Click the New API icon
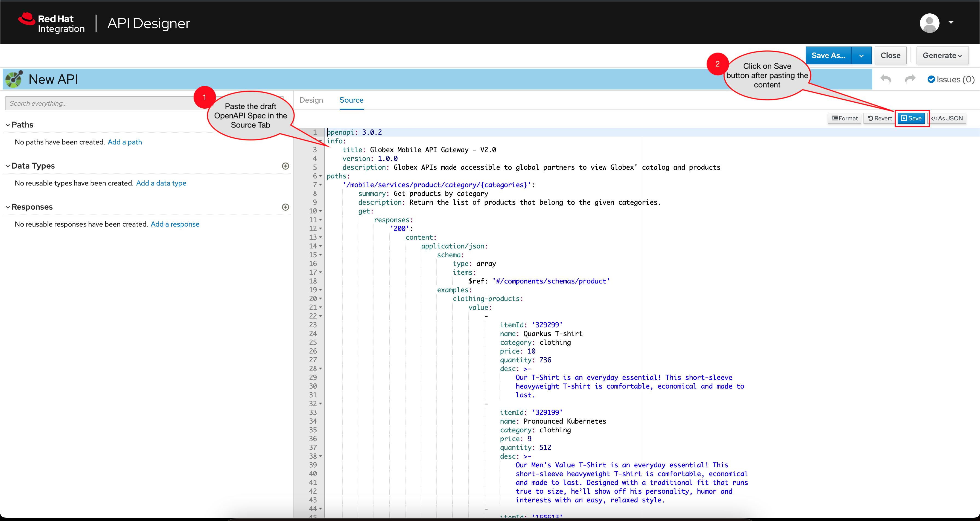The width and height of the screenshot is (980, 521). point(14,79)
